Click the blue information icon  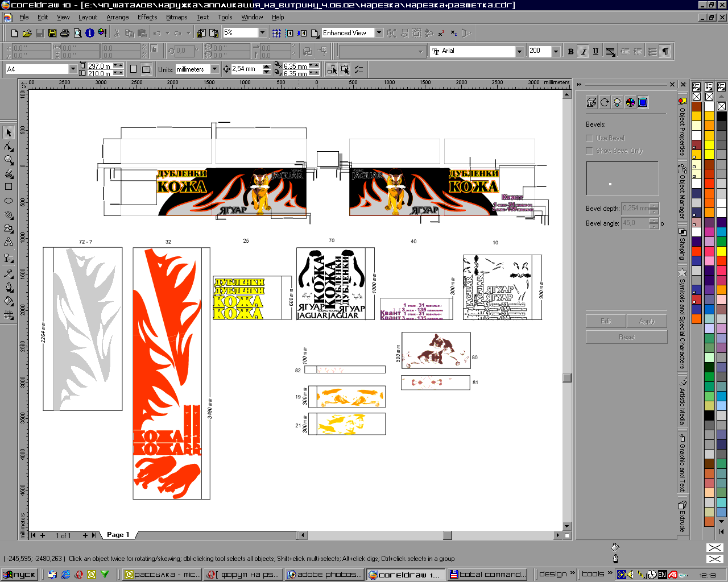(90, 33)
